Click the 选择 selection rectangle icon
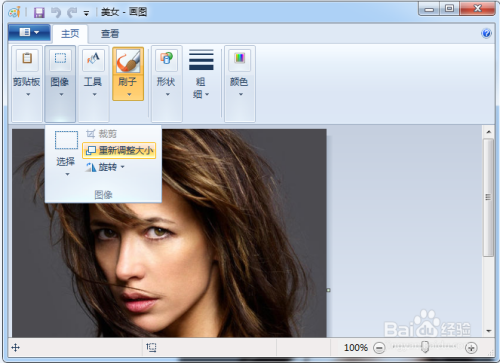500x363 pixels. (x=66, y=140)
